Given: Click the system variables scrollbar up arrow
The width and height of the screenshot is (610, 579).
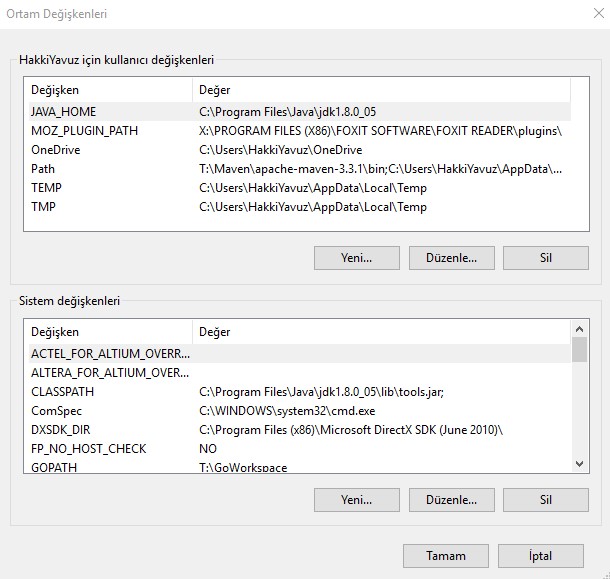Looking at the screenshot, I should point(579,329).
